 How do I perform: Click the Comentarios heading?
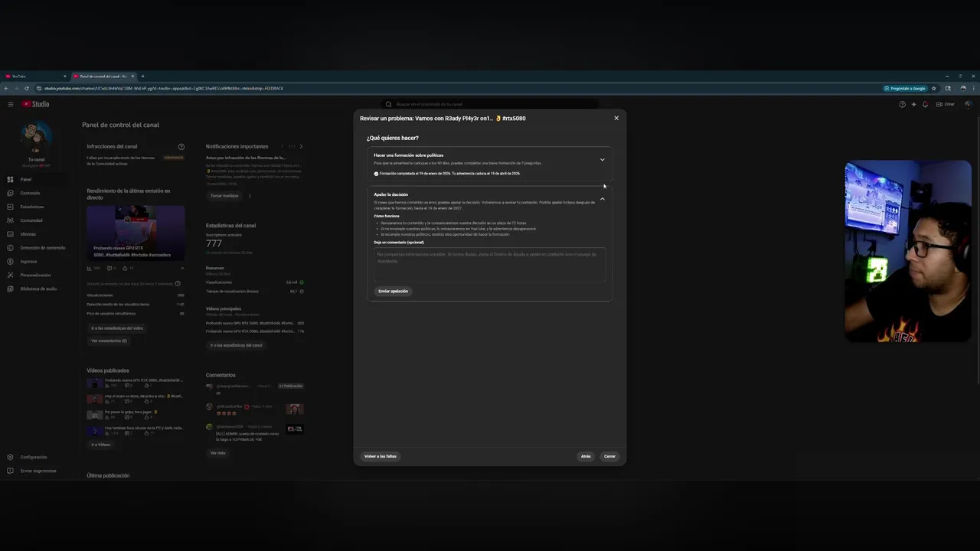(x=220, y=375)
